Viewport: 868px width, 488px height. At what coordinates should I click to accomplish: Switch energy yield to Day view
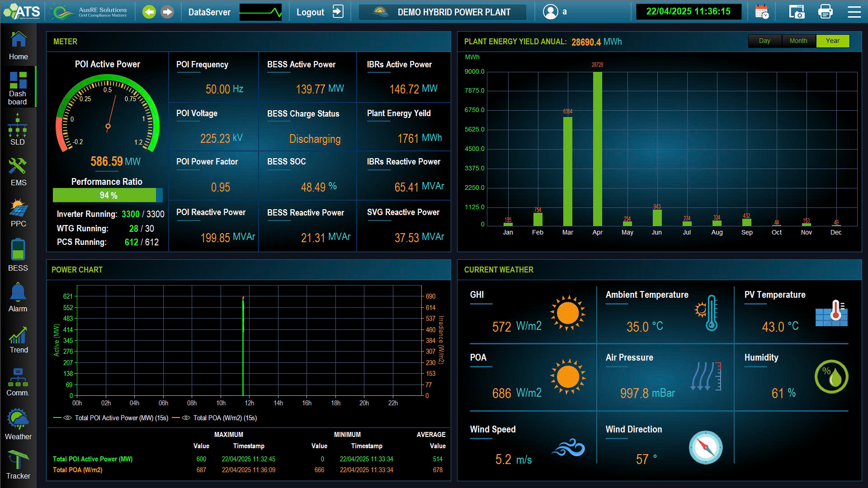(x=764, y=41)
